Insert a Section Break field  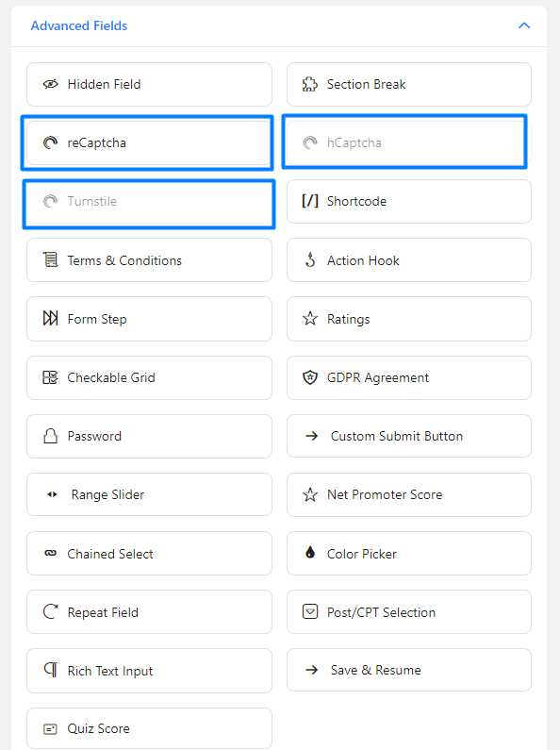click(x=408, y=84)
